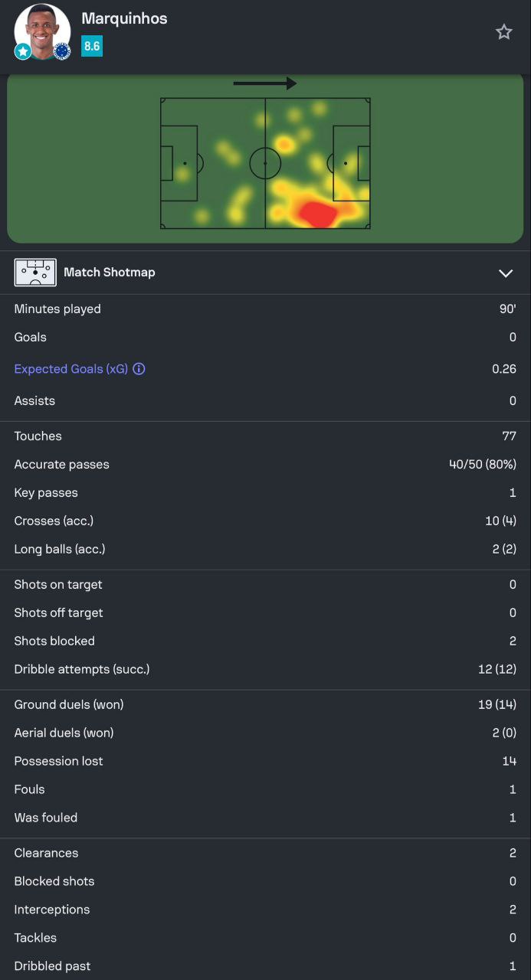The height and width of the screenshot is (980, 531).
Task: Tap the Accurate passes stat row
Action: tap(265, 465)
